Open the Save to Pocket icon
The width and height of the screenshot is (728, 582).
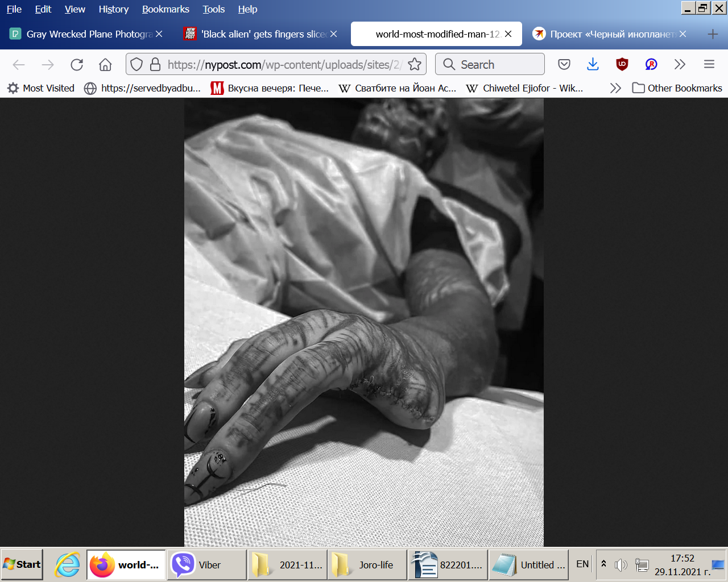coord(564,65)
